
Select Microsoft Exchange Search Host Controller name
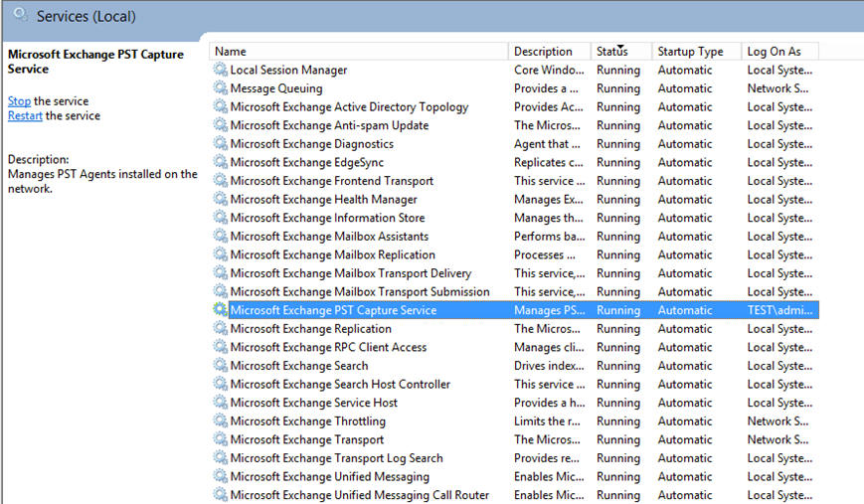click(x=340, y=384)
